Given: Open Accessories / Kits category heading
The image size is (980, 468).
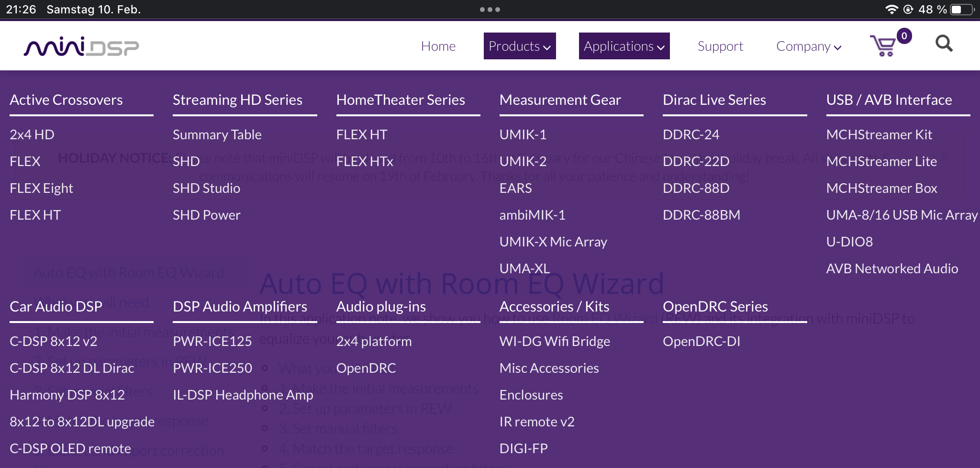Looking at the screenshot, I should pyautogui.click(x=554, y=306).
